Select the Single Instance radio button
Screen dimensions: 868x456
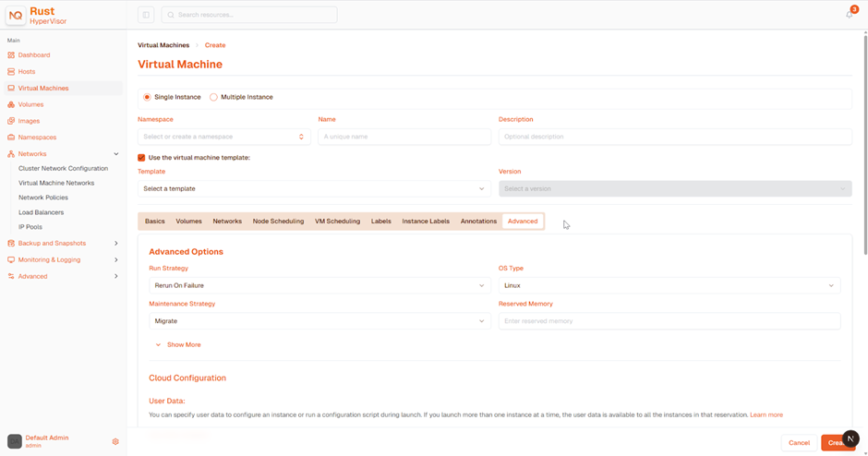147,97
